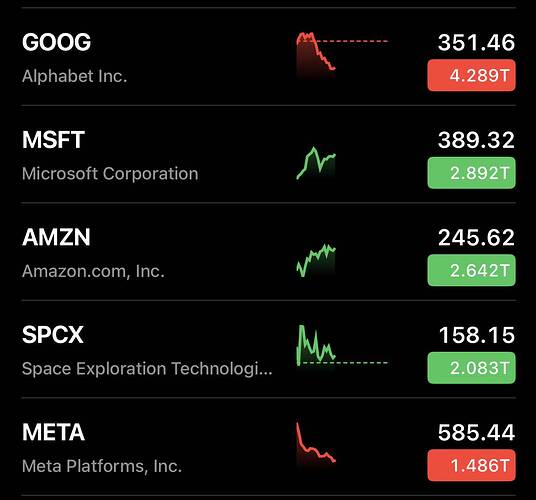Screen dimensions: 536x500
Task: Toggle the META 1.486T market cap badge
Action: coord(471,465)
